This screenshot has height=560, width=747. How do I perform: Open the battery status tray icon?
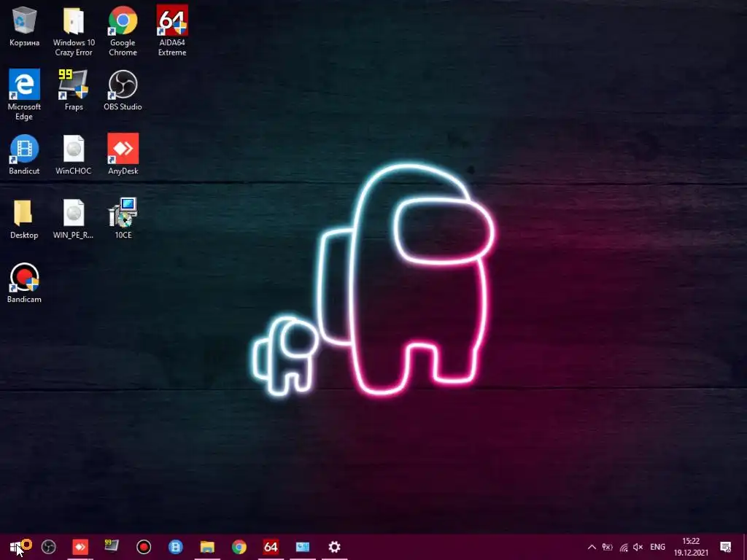click(608, 547)
